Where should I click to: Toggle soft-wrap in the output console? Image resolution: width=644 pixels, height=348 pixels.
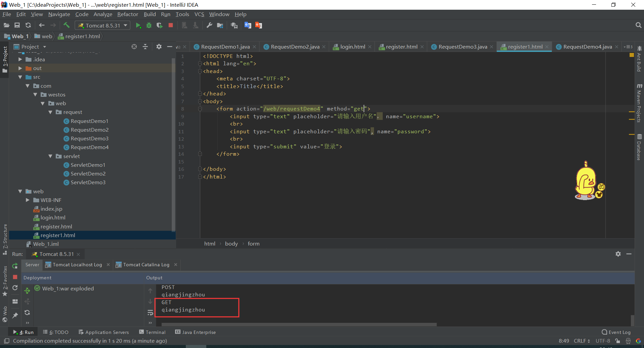[150, 313]
